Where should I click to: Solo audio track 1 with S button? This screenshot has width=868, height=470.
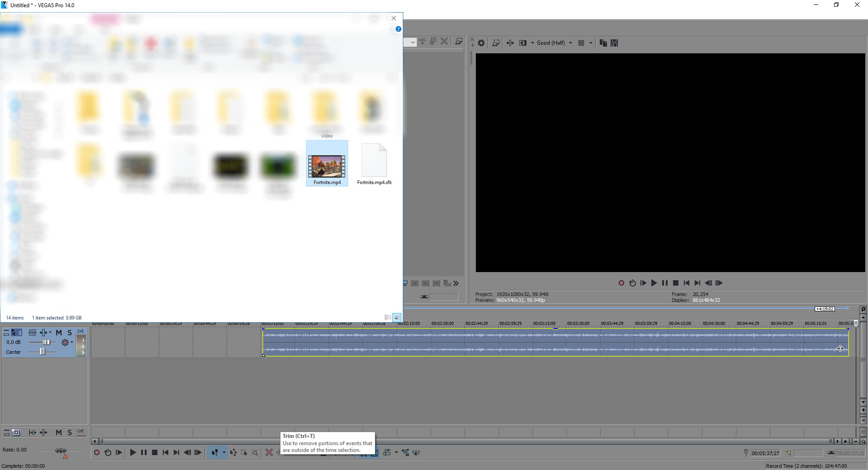(70, 333)
